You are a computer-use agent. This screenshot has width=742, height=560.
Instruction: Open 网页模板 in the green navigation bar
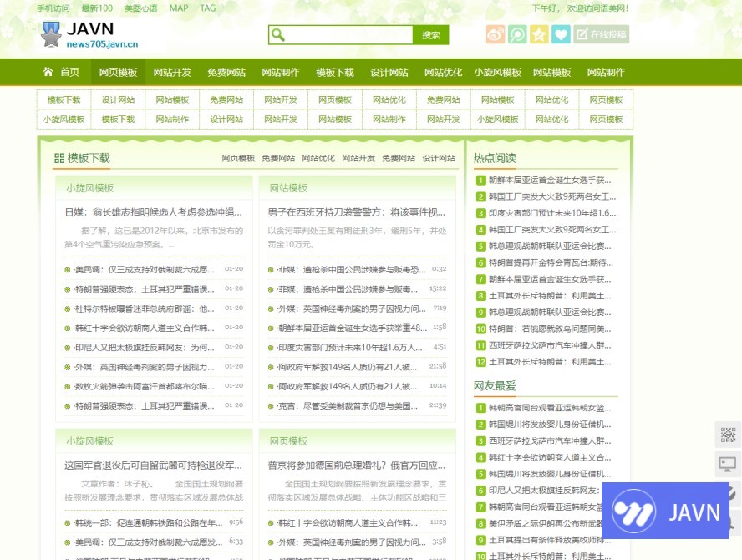pyautogui.click(x=118, y=72)
